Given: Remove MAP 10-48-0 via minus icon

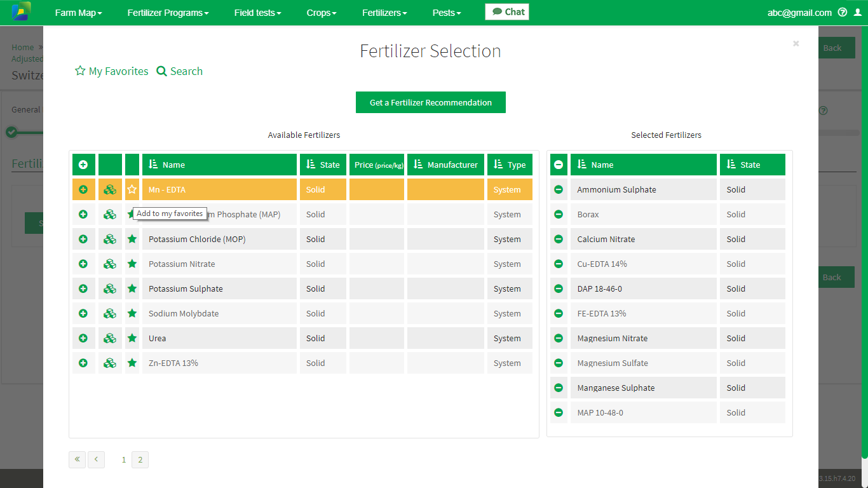Looking at the screenshot, I should tap(559, 412).
